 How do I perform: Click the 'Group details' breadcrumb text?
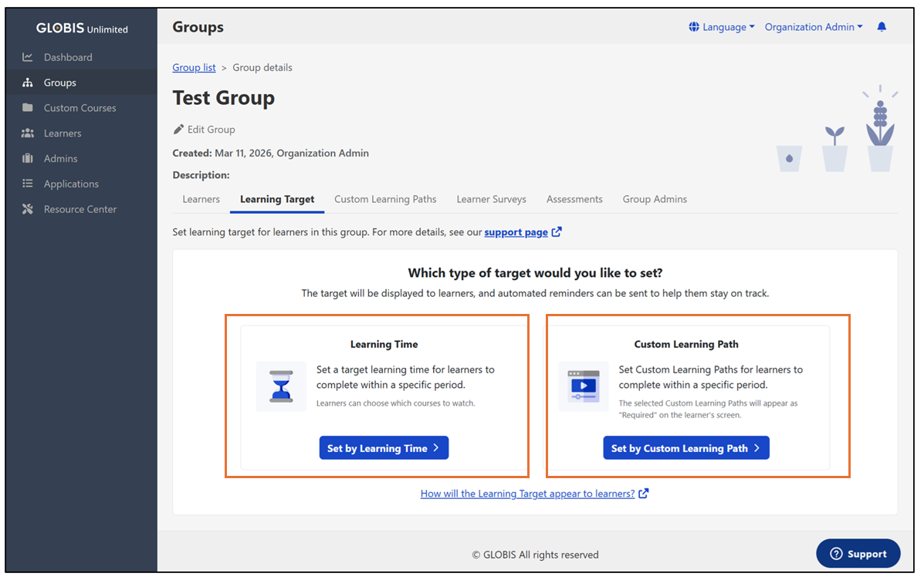pyautogui.click(x=262, y=67)
